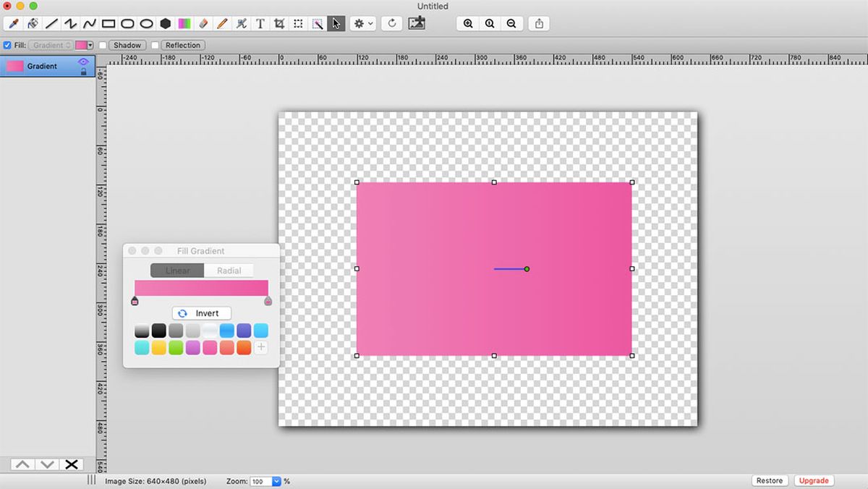Uncheck the Fill checkbox

[x=7, y=45]
